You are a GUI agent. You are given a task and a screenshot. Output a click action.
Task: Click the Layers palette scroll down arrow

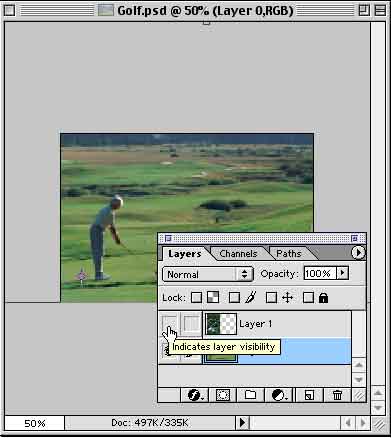(x=359, y=379)
